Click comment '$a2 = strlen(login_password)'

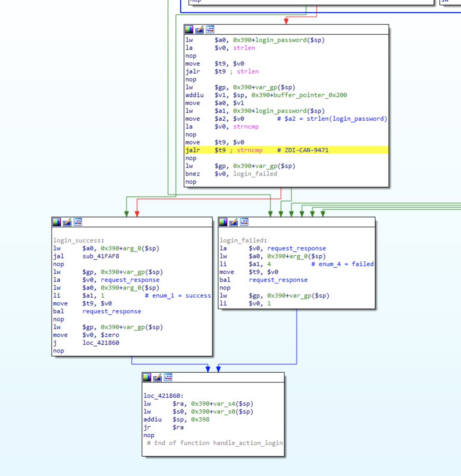point(332,119)
